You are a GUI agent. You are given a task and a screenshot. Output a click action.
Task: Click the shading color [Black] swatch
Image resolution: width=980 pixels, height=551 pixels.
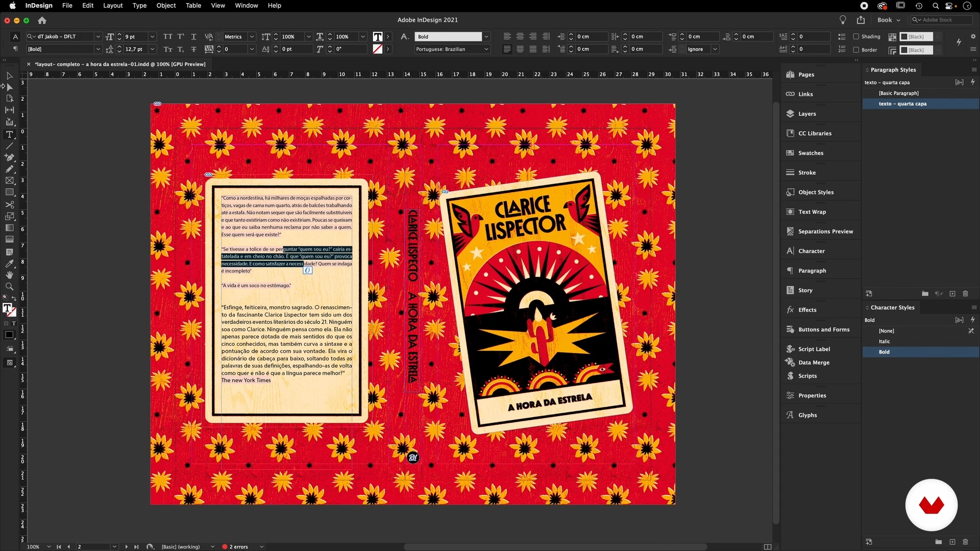916,37
